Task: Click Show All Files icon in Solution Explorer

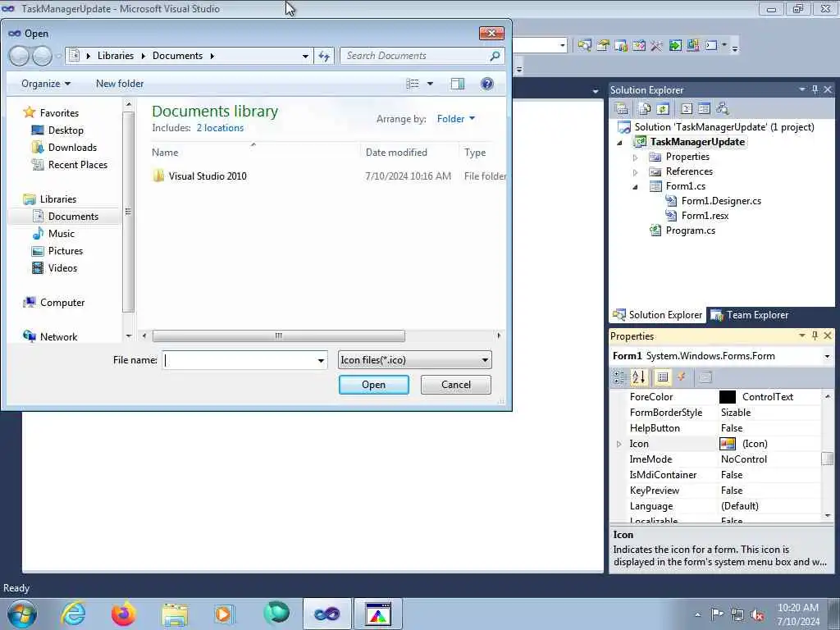Action: [x=645, y=109]
